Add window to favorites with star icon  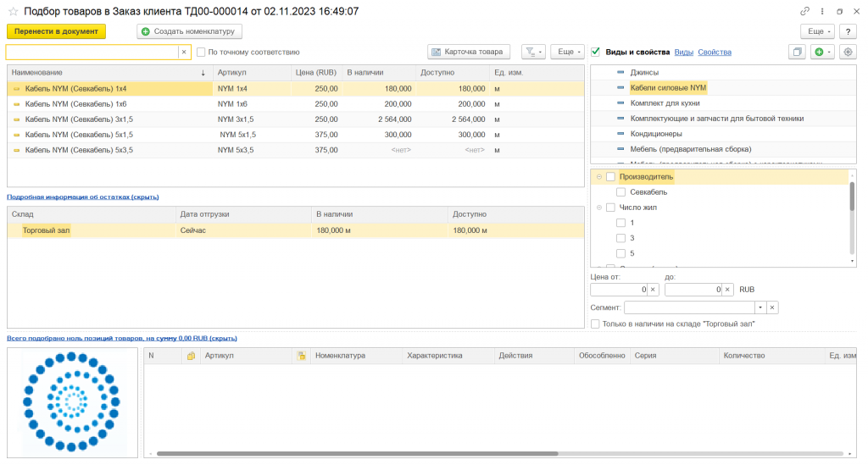(14, 11)
